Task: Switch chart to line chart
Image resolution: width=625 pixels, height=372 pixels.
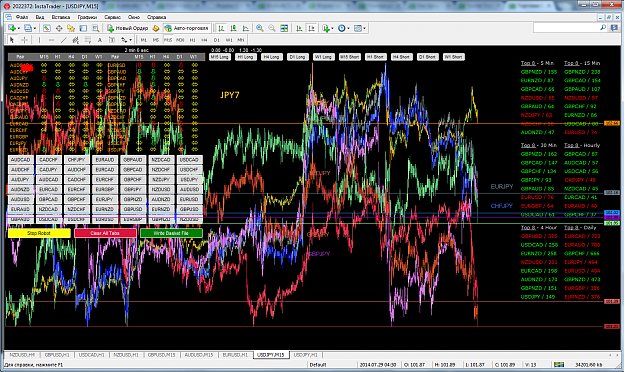Action: pyautogui.click(x=246, y=28)
